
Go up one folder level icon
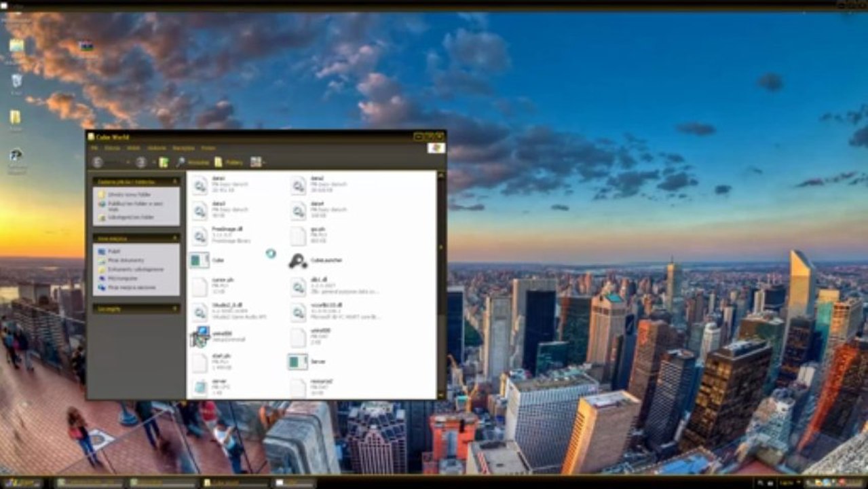164,162
